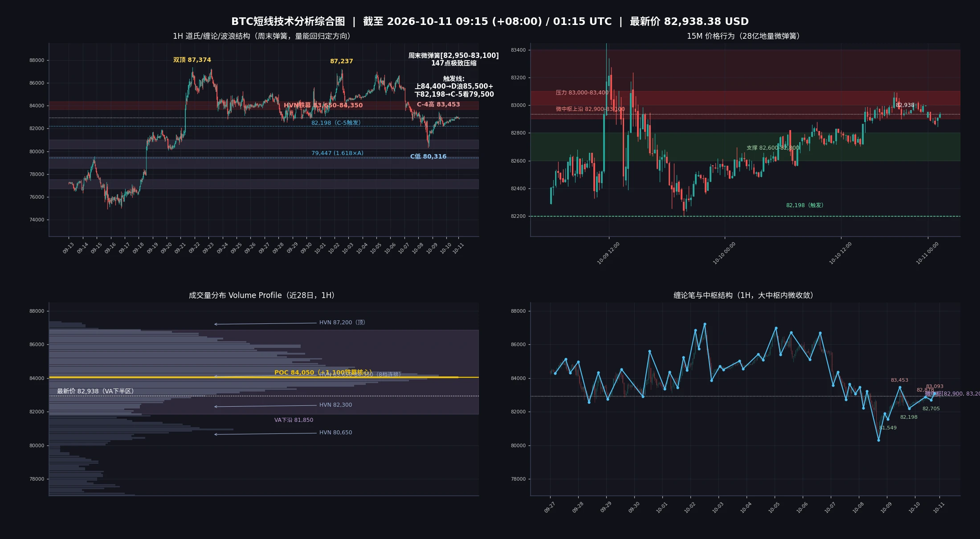The width and height of the screenshot is (980, 539).
Task: Click the 87,237 second peak label
Action: (x=341, y=61)
